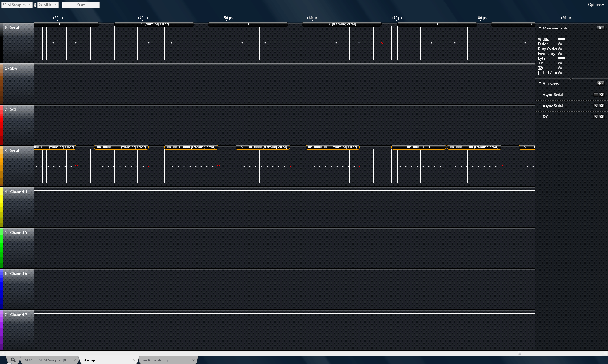Open the arrow menu on '24 MHz, 50 M Samples [8]' tab
Screen dimensions: 608x364
click(75, 360)
